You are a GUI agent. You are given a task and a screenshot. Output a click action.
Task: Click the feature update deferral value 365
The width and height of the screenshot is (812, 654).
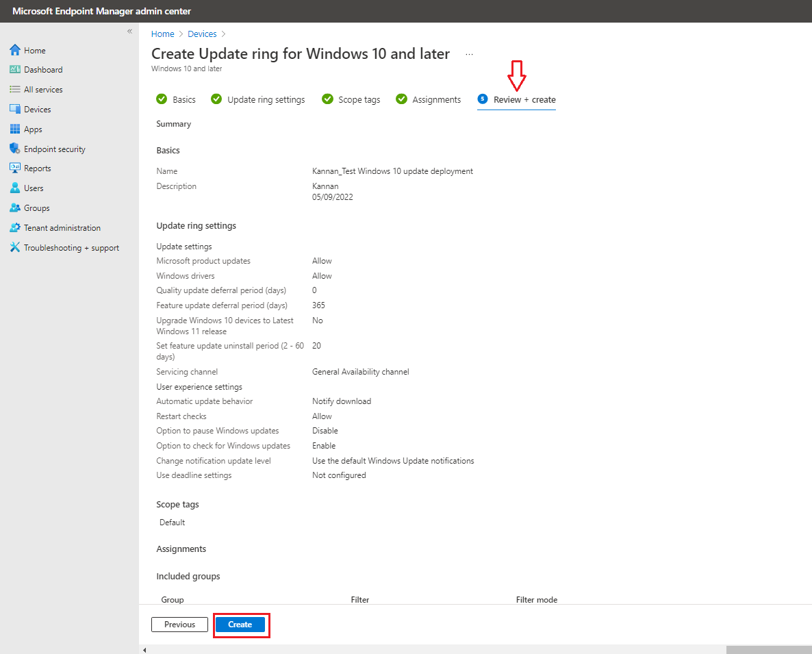(318, 305)
